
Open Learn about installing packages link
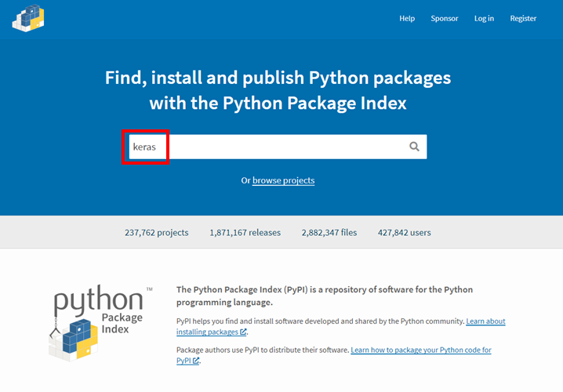click(341, 326)
